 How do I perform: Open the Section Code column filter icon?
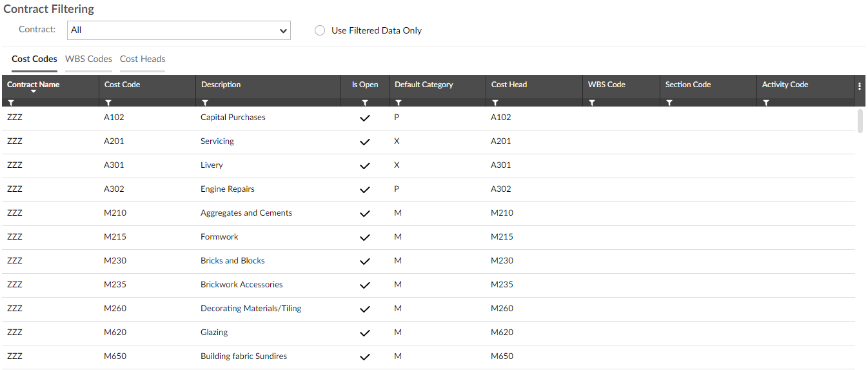pos(669,103)
